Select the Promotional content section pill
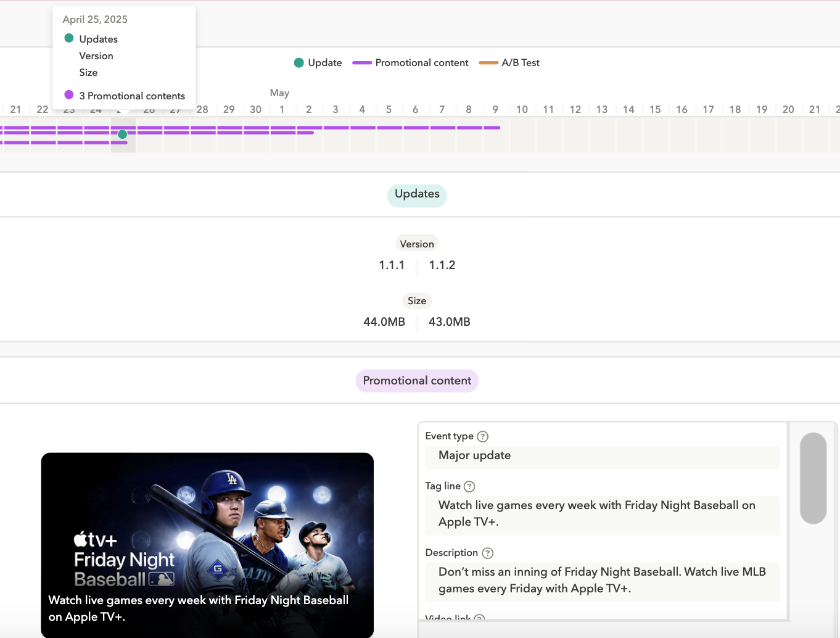840x638 pixels. 417,381
